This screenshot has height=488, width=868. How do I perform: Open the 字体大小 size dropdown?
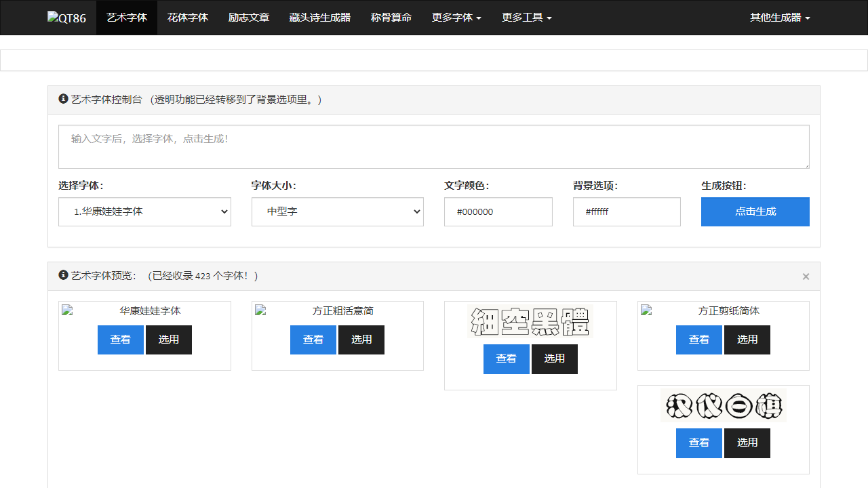(337, 211)
